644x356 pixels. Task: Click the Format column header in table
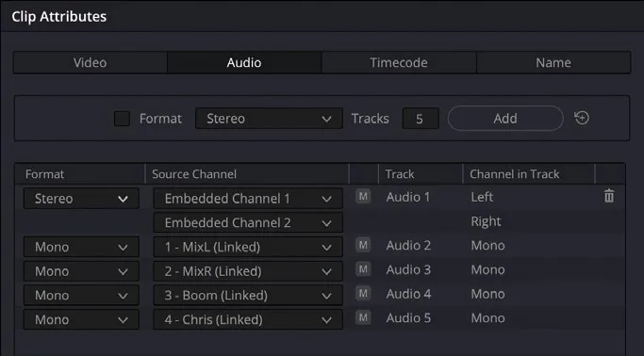[x=80, y=174]
